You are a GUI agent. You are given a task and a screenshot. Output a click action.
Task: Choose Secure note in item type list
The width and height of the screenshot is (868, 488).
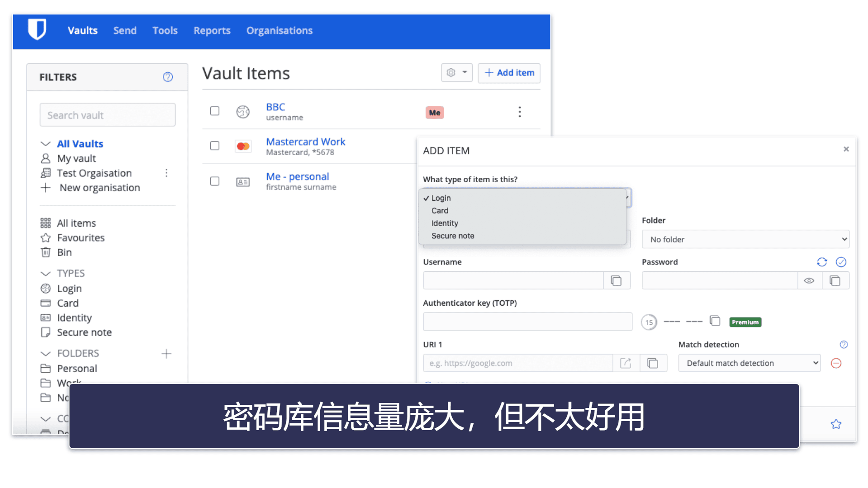pyautogui.click(x=453, y=236)
